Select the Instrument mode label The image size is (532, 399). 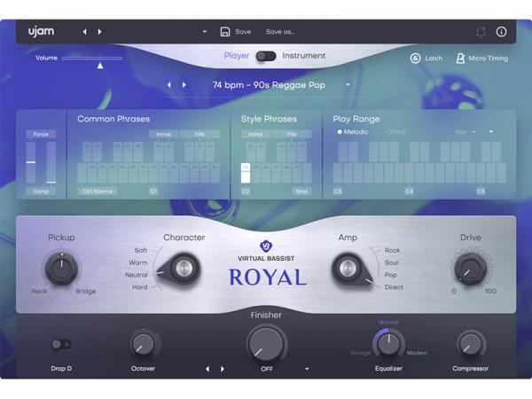pyautogui.click(x=304, y=55)
